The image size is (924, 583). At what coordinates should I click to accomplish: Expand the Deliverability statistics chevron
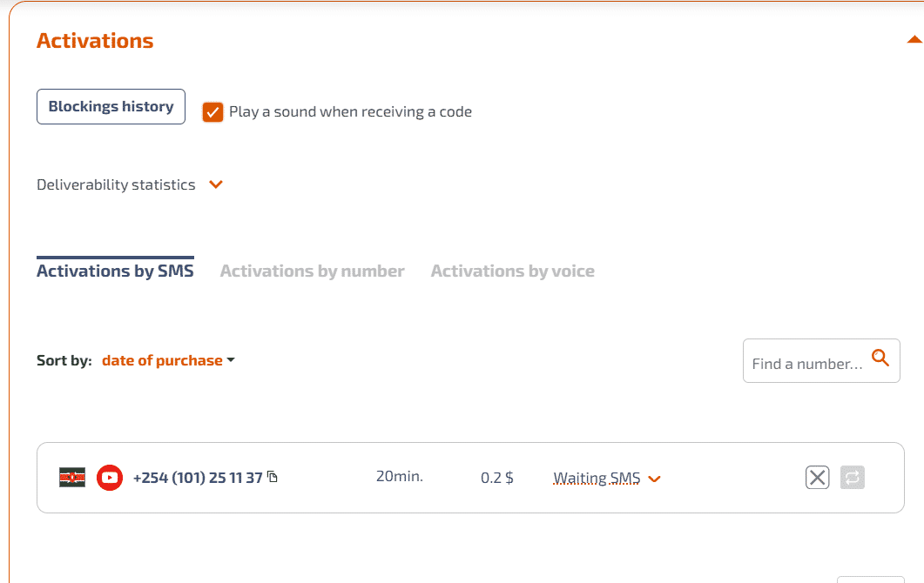click(x=216, y=184)
